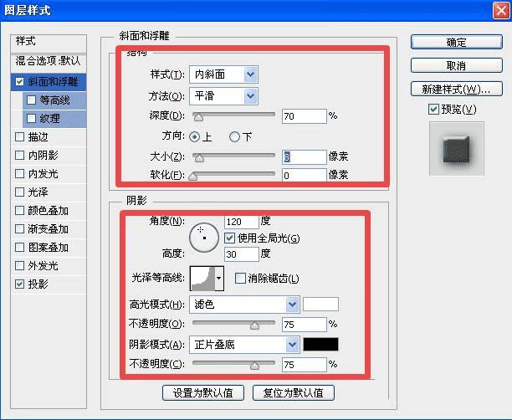Image resolution: width=512 pixels, height=420 pixels.
Task: Toggle the 预览(V) checkbox
Action: click(433, 109)
